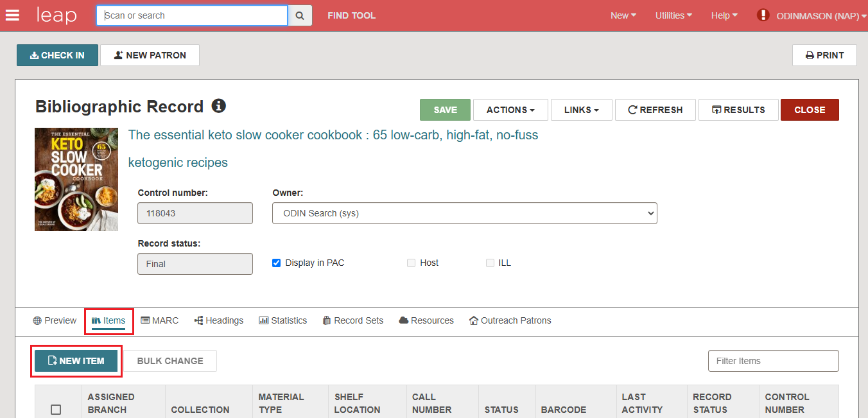The width and height of the screenshot is (868, 418).
Task: Click the Record status field Final
Action: [195, 264]
